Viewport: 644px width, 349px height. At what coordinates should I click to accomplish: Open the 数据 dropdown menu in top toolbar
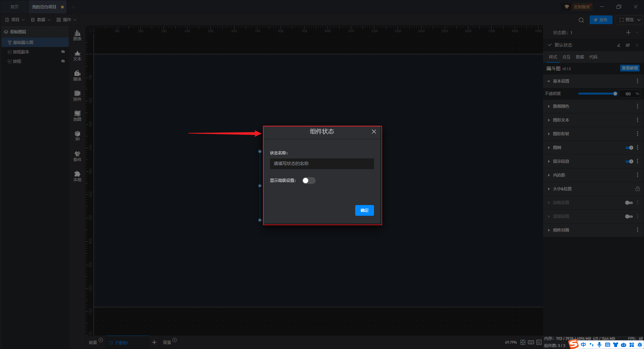[x=41, y=20]
